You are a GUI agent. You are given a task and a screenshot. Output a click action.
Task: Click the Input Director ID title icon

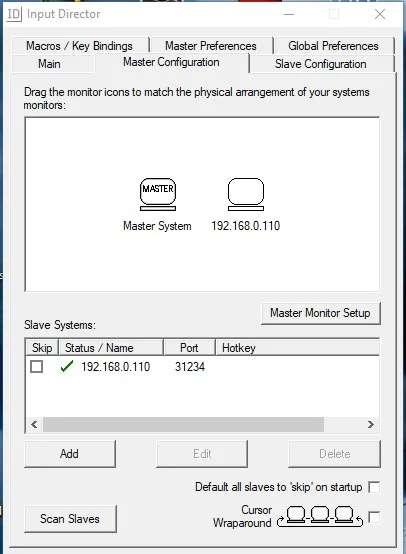14,14
